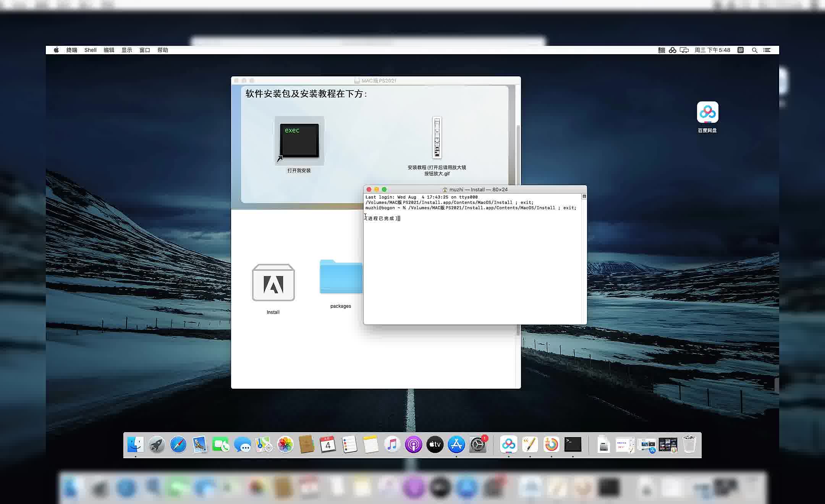The height and width of the screenshot is (504, 825).
Task: Select the 安装教程 gif file
Action: click(437, 137)
